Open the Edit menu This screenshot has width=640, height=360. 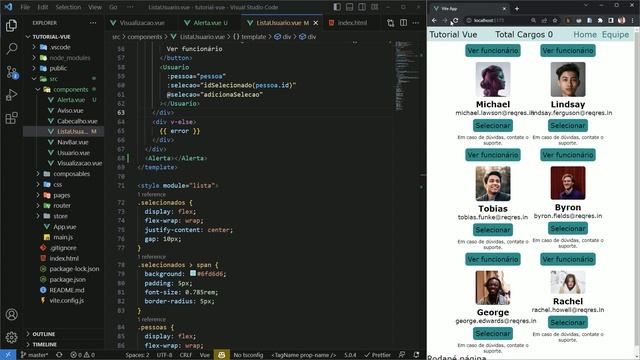tap(43, 7)
